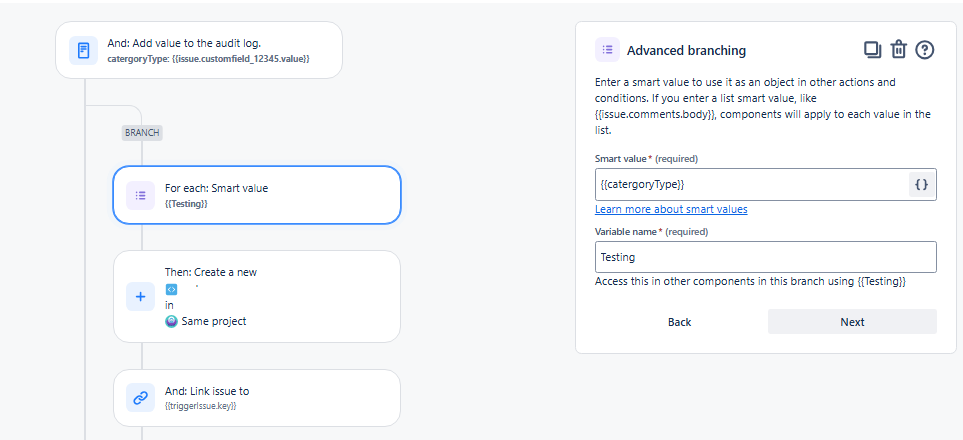Click the Advanced branching header icon

[606, 50]
